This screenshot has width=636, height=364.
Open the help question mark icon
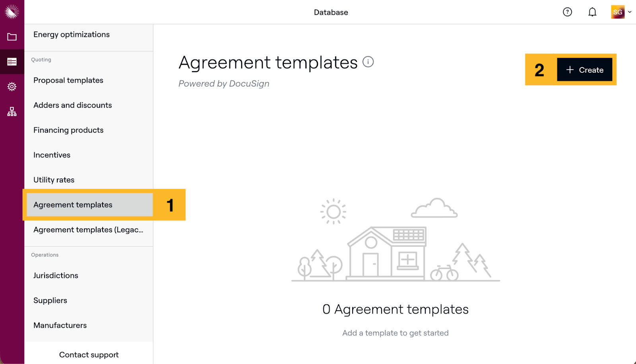[x=567, y=12]
